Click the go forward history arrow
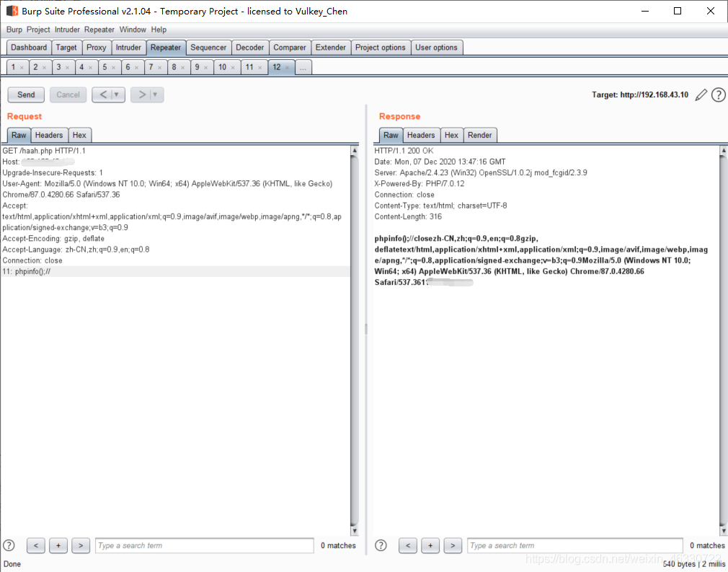Screen dimensions: 728x572 click(141, 94)
